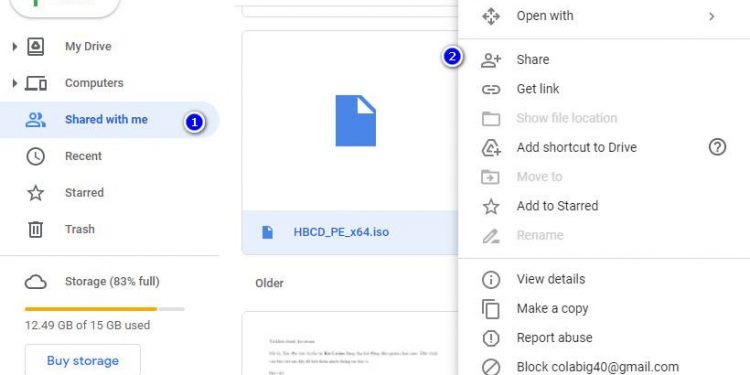Expand the Open with submenu arrow
This screenshot has height=375, width=750.
712,16
